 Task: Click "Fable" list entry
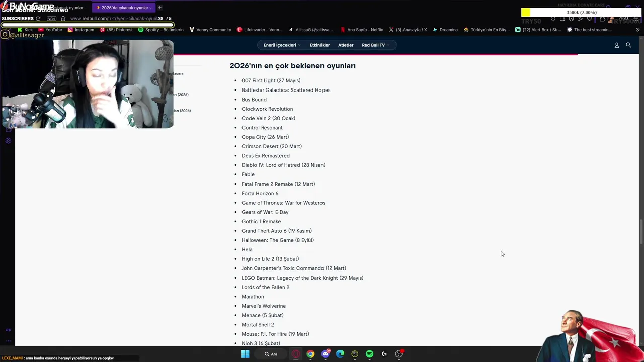[x=248, y=174]
